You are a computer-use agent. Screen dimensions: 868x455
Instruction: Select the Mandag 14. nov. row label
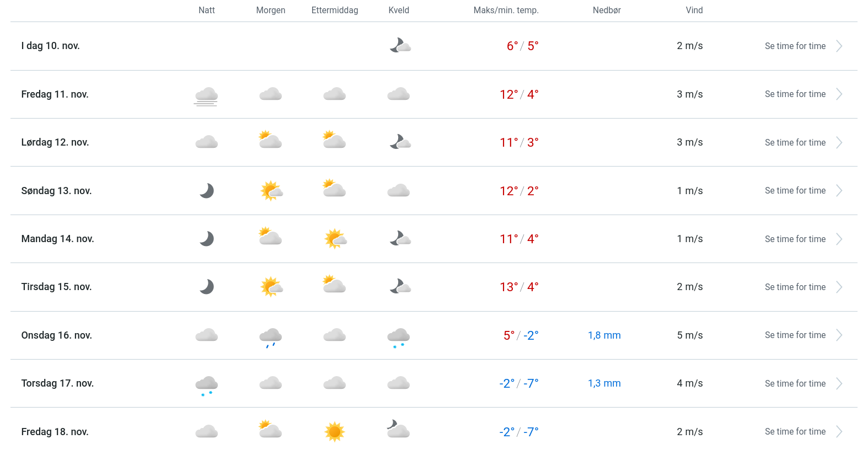[57, 239]
